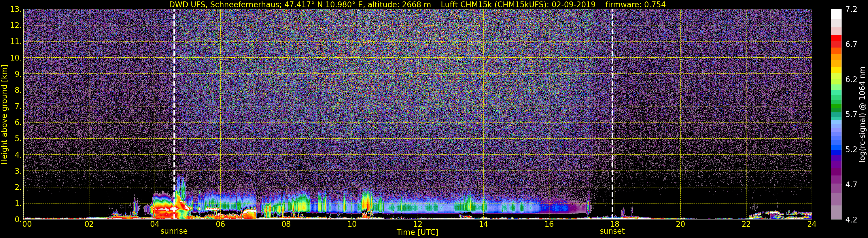Click the yellow segment of the colorbar
The width and height of the screenshot is (868, 238).
836,71
